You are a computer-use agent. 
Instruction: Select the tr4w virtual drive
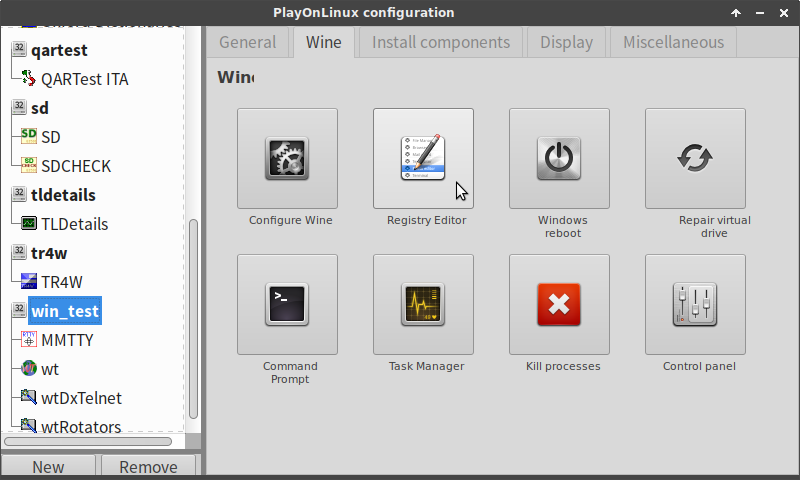point(49,253)
